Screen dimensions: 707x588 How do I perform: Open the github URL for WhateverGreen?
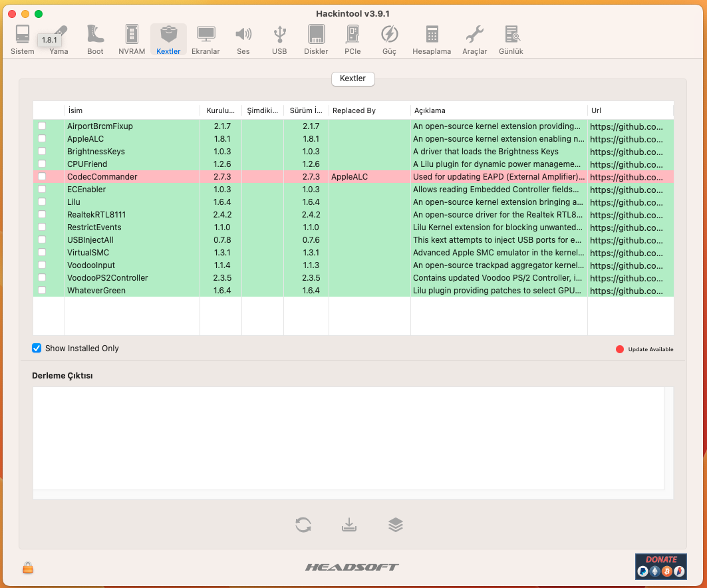pos(627,291)
